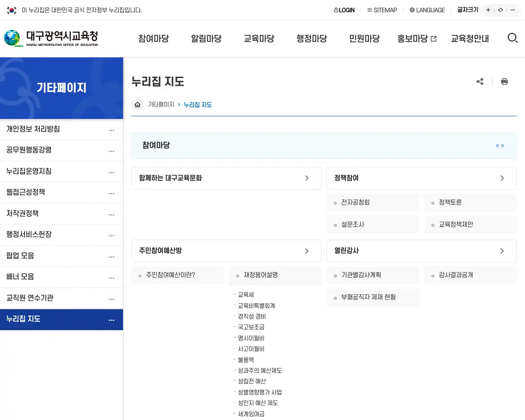
Task: Open the 주민참여예산이란? link
Action: click(171, 275)
